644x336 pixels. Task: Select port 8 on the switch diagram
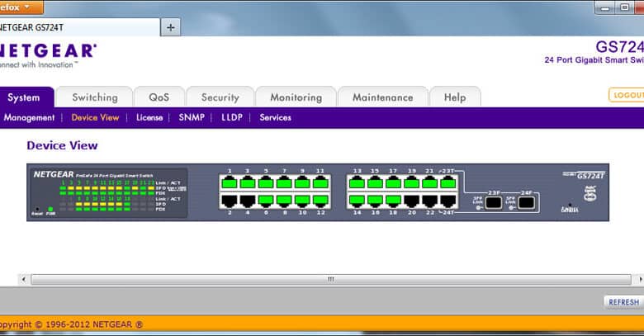[x=284, y=201]
